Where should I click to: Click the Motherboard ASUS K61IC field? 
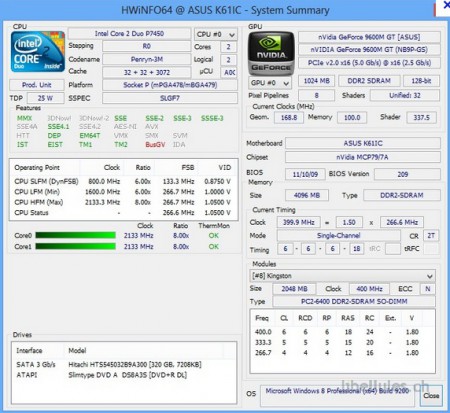363,143
